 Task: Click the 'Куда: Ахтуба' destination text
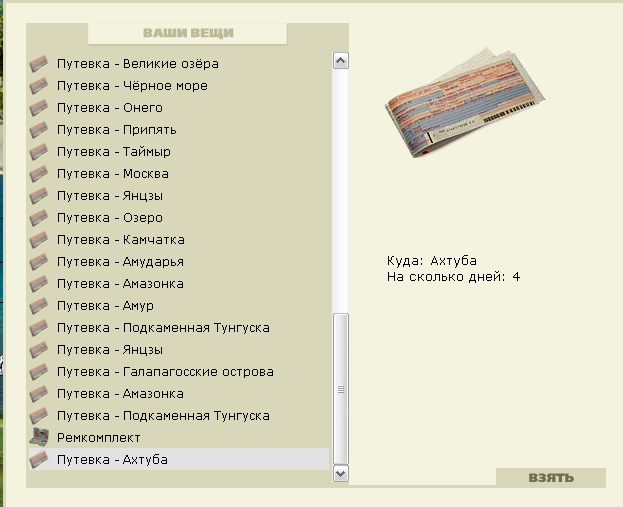coord(431,261)
